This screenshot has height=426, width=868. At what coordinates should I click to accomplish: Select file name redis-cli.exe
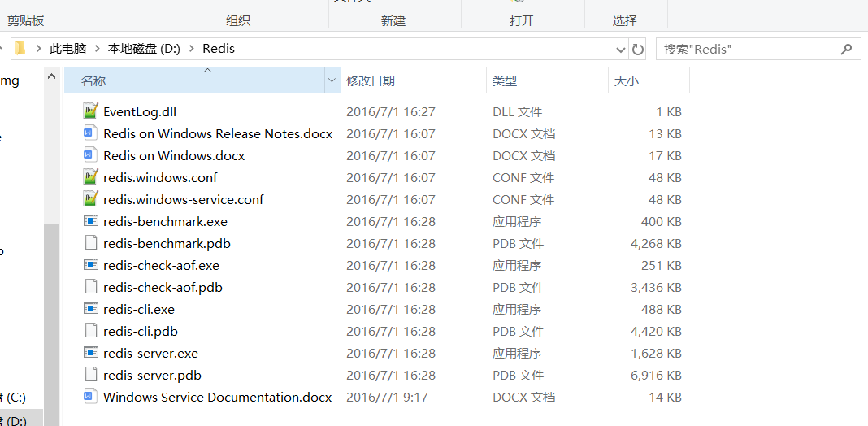139,309
